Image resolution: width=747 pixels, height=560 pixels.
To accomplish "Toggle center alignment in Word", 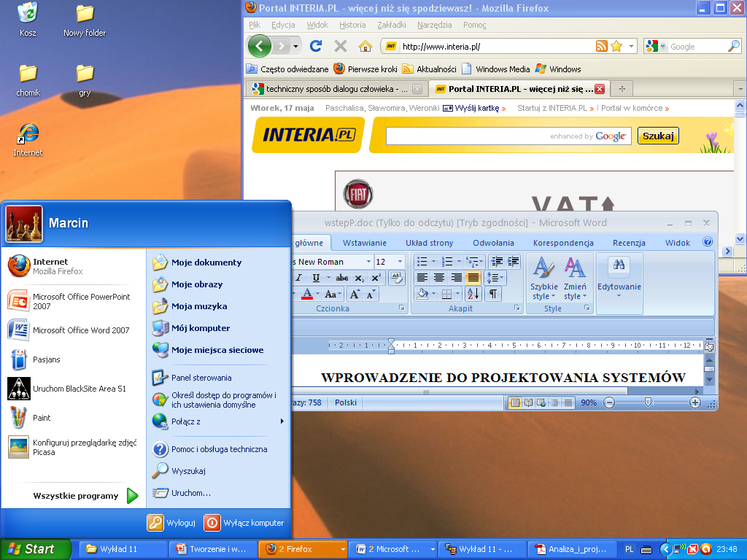I will (439, 278).
